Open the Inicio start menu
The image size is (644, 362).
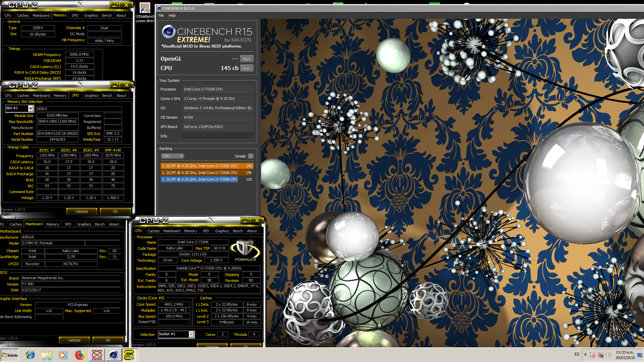point(10,355)
